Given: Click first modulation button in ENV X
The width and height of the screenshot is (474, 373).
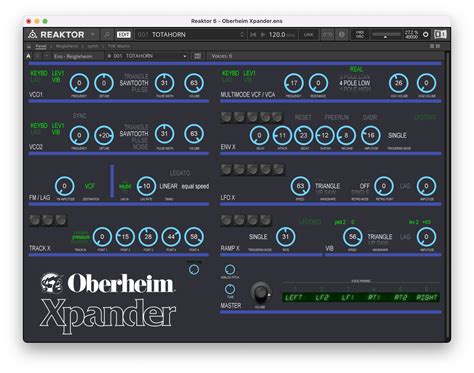Looking at the screenshot, I should 226,117.
